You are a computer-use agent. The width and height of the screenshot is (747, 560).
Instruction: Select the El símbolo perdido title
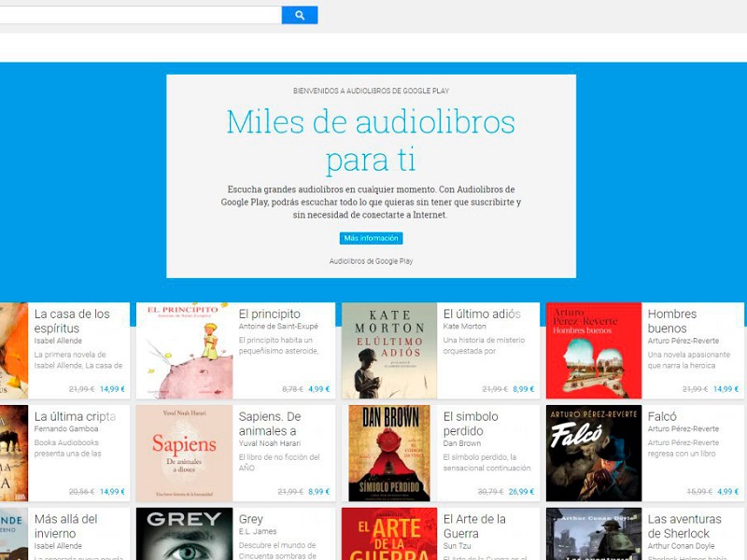click(471, 424)
